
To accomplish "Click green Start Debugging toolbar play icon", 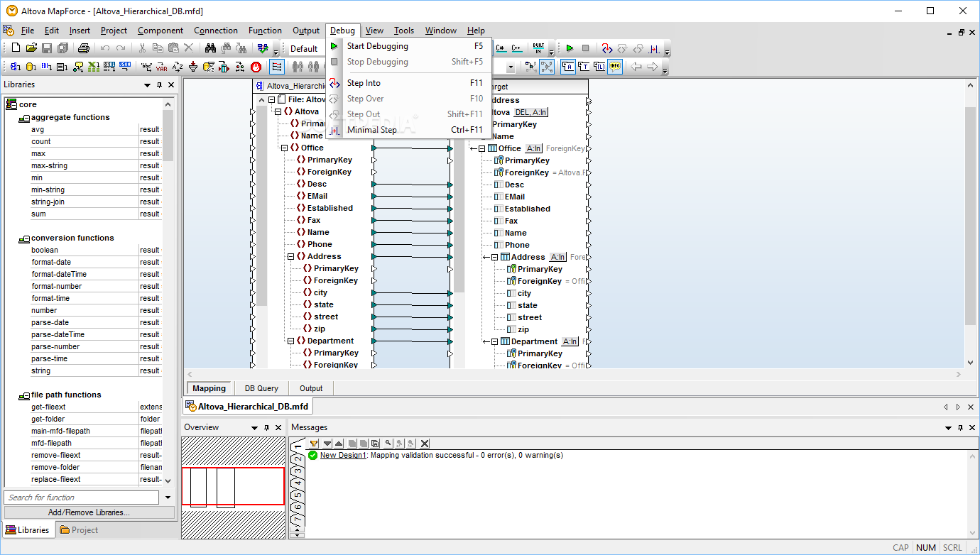I will (570, 48).
